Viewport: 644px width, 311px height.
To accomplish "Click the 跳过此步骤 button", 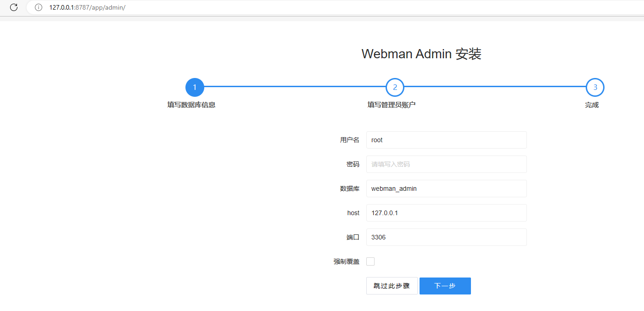I will click(392, 286).
